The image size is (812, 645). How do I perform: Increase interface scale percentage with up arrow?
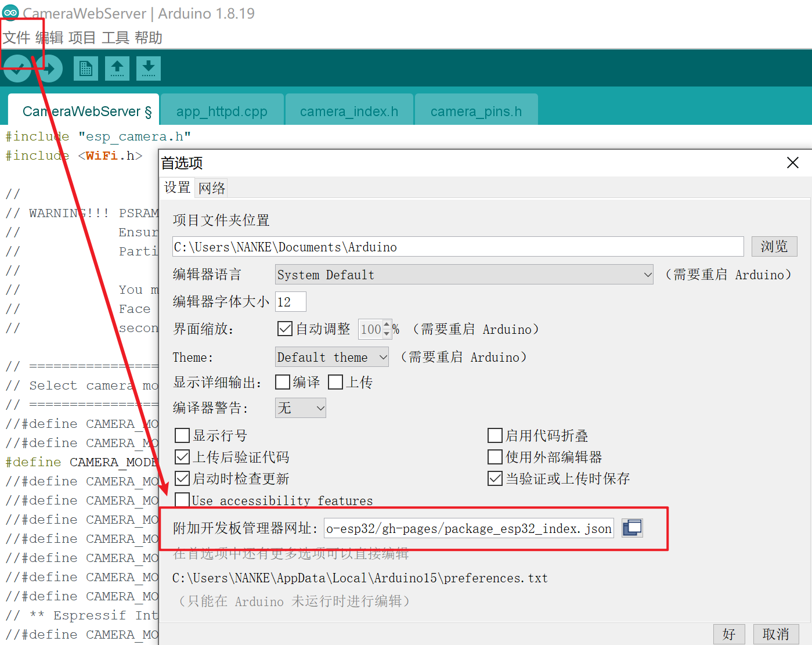(387, 325)
